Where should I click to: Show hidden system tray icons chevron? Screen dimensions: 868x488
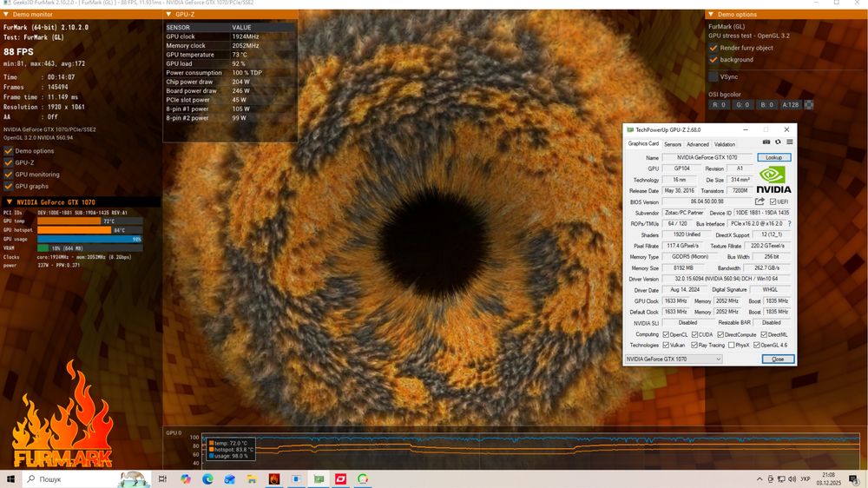pyautogui.click(x=759, y=479)
